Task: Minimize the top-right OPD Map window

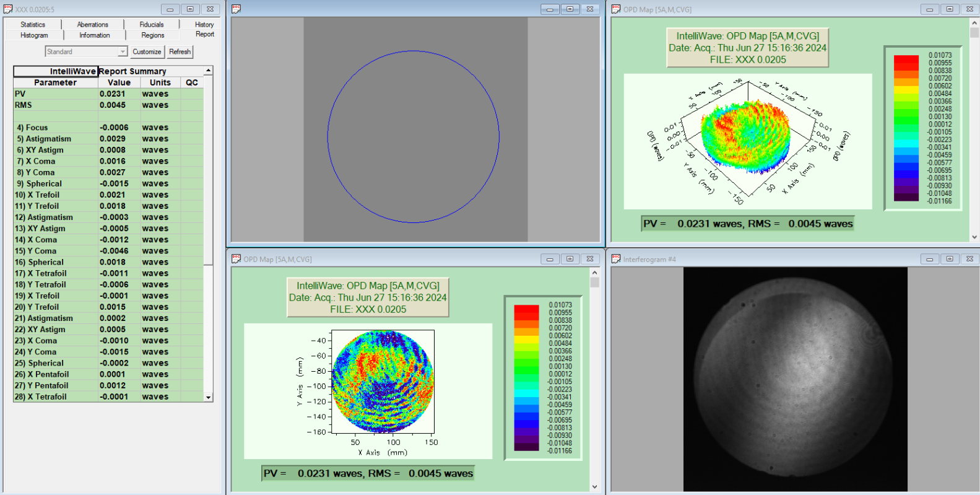Action: (929, 9)
